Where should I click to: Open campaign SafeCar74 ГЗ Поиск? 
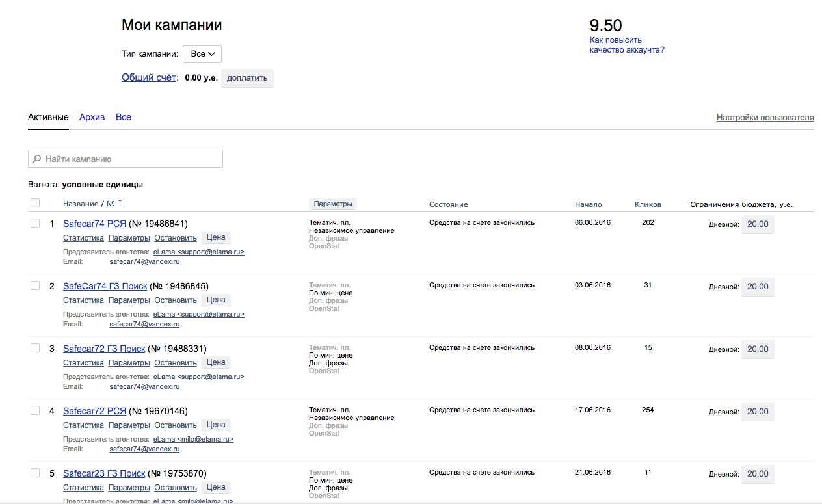(105, 286)
